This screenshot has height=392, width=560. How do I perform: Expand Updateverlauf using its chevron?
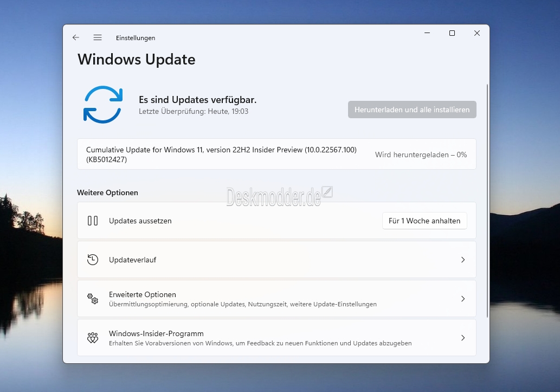tap(463, 260)
